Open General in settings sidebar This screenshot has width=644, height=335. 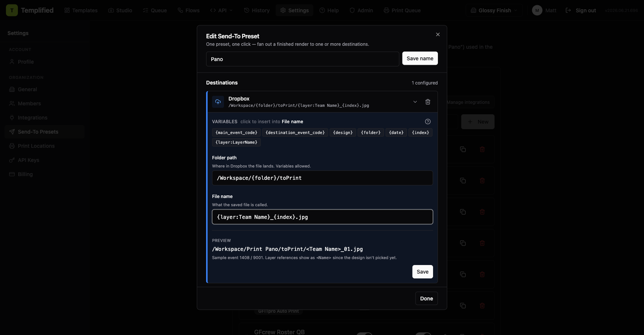click(45, 89)
